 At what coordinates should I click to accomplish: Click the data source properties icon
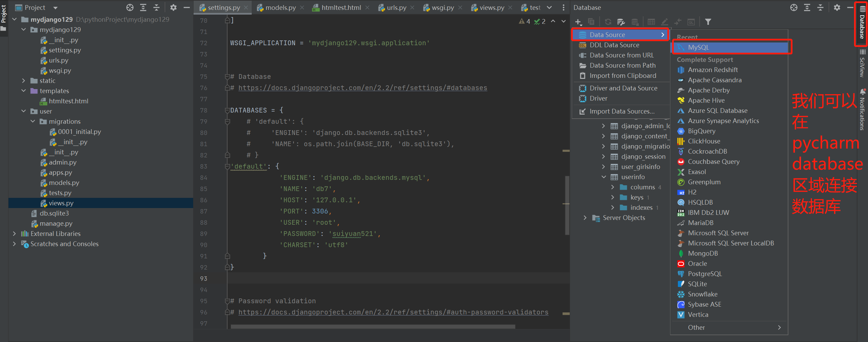click(x=621, y=22)
